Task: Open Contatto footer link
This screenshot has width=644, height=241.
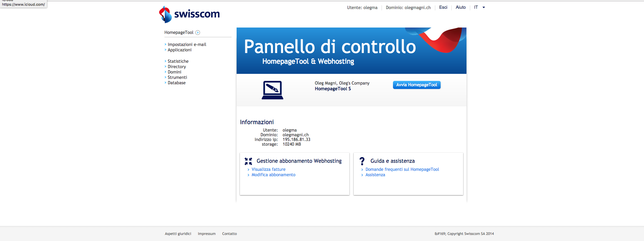Action: (x=230, y=234)
